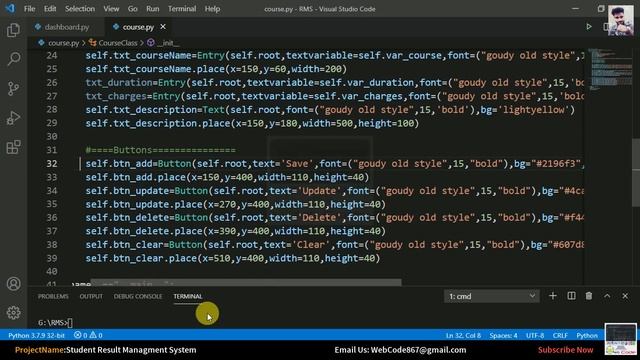This screenshot has height=360, width=640.
Task: Open the Run and Debug view
Action: pos(13,118)
